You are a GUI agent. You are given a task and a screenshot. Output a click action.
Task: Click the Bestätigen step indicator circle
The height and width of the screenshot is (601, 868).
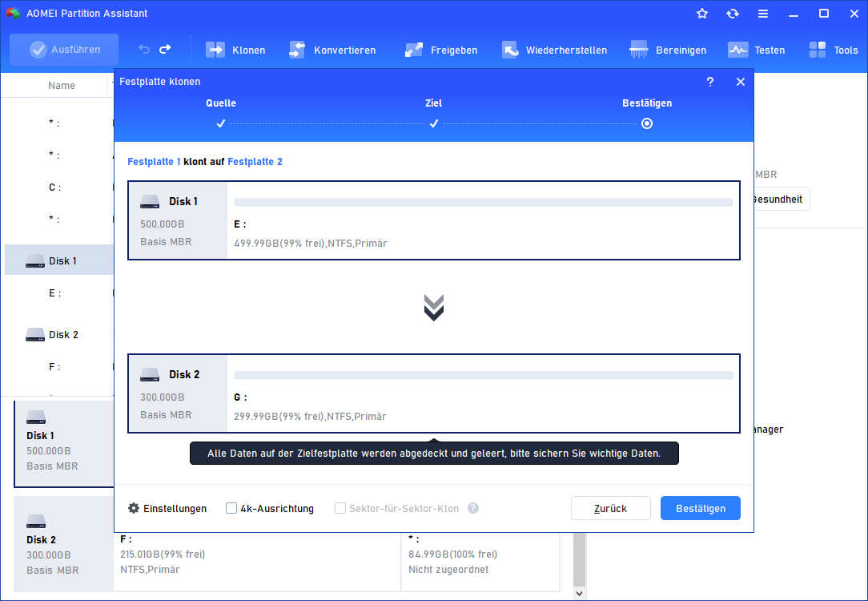point(646,123)
